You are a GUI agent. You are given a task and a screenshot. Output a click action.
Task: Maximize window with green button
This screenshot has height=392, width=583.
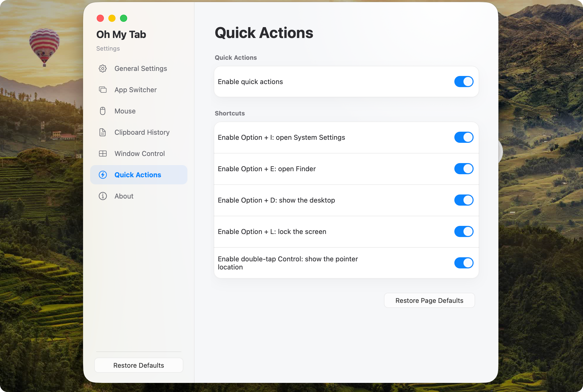click(x=124, y=18)
